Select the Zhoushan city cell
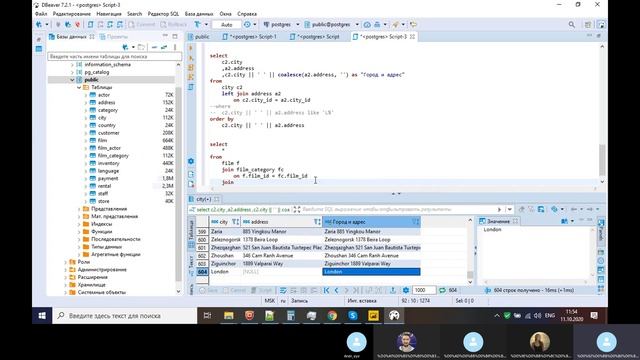 [225, 256]
